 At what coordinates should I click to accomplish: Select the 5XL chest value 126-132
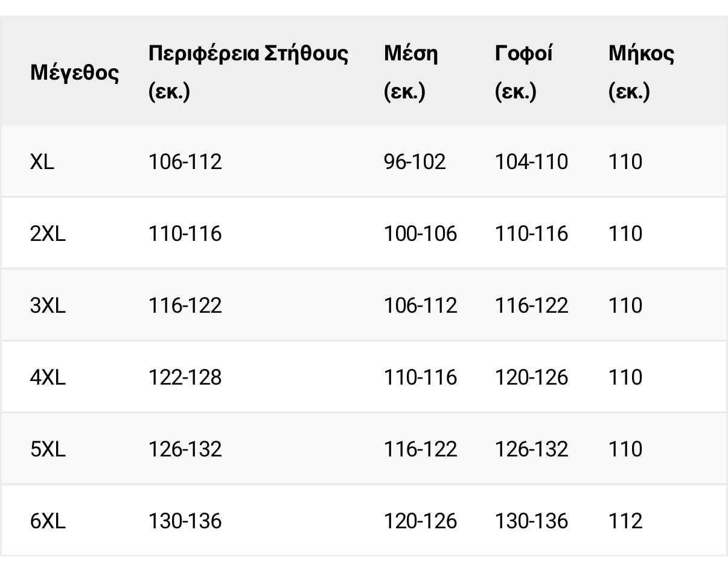(x=185, y=449)
